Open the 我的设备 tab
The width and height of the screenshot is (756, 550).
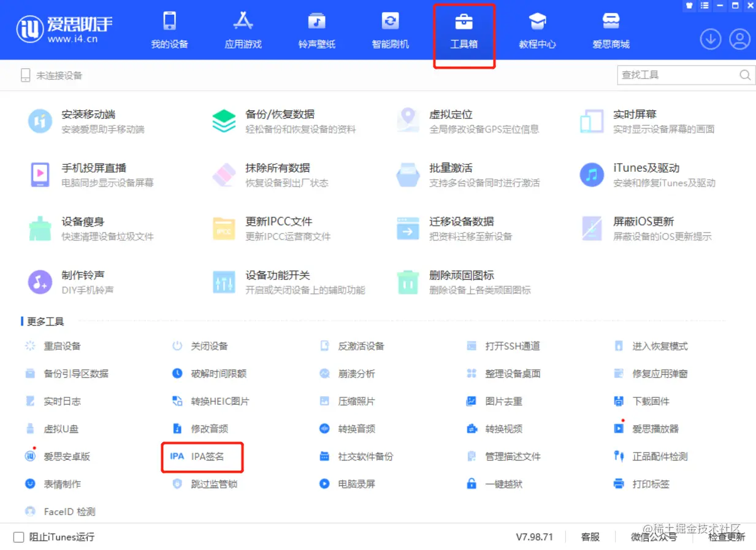(x=170, y=30)
